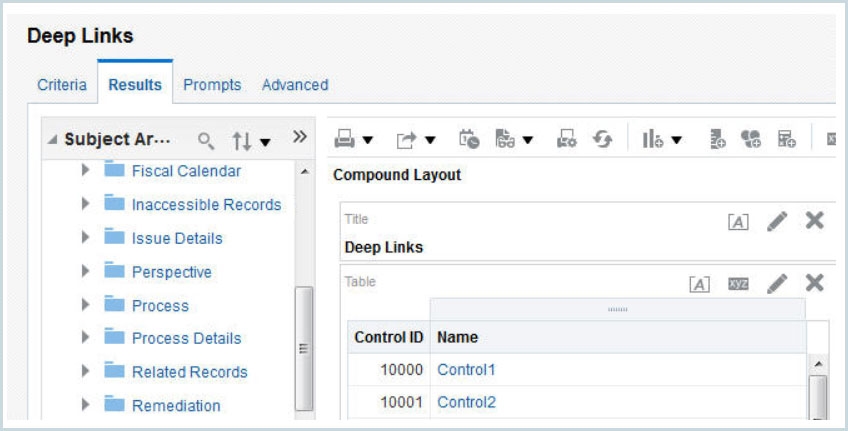Click the Control2 link
Viewport: 848px width, 431px height.
pyautogui.click(x=466, y=402)
